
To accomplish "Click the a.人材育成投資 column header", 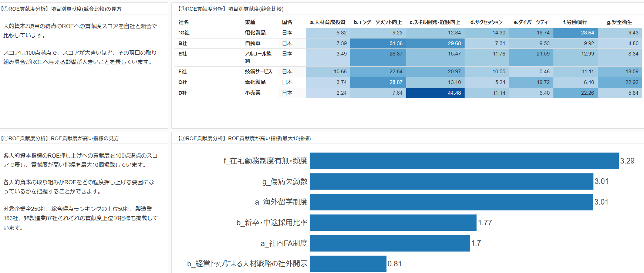I will (327, 22).
